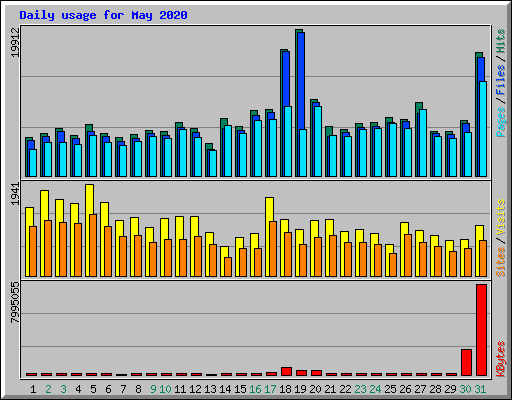
Task: Click day 5 on the x-axis
Action: coord(93,389)
